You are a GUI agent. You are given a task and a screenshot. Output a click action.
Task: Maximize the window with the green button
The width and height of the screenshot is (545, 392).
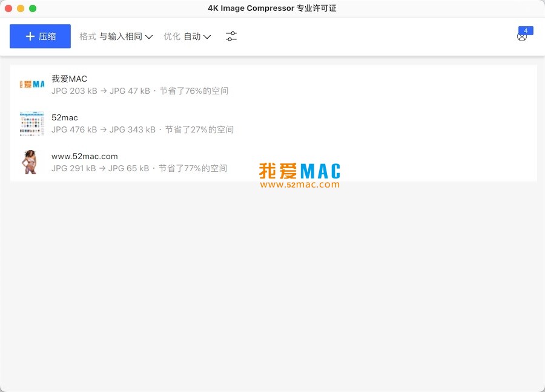[x=33, y=8]
